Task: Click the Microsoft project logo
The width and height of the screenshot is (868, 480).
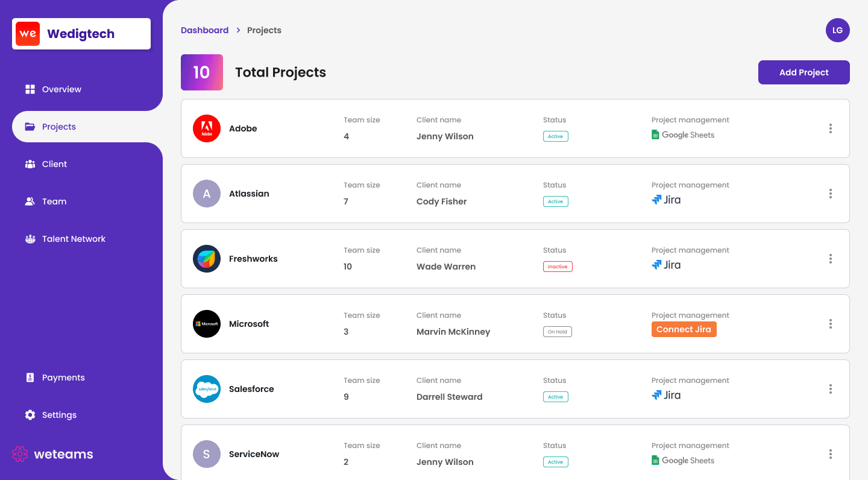Action: pos(207,324)
